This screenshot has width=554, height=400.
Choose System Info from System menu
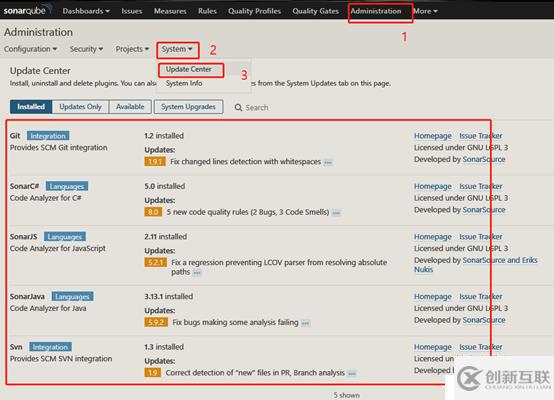pyautogui.click(x=184, y=83)
